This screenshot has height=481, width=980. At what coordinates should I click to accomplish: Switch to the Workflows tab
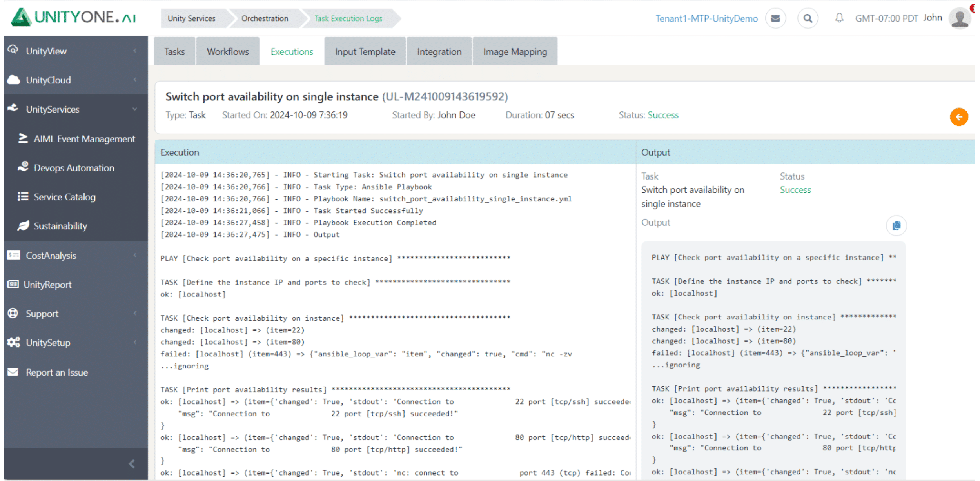click(x=228, y=51)
